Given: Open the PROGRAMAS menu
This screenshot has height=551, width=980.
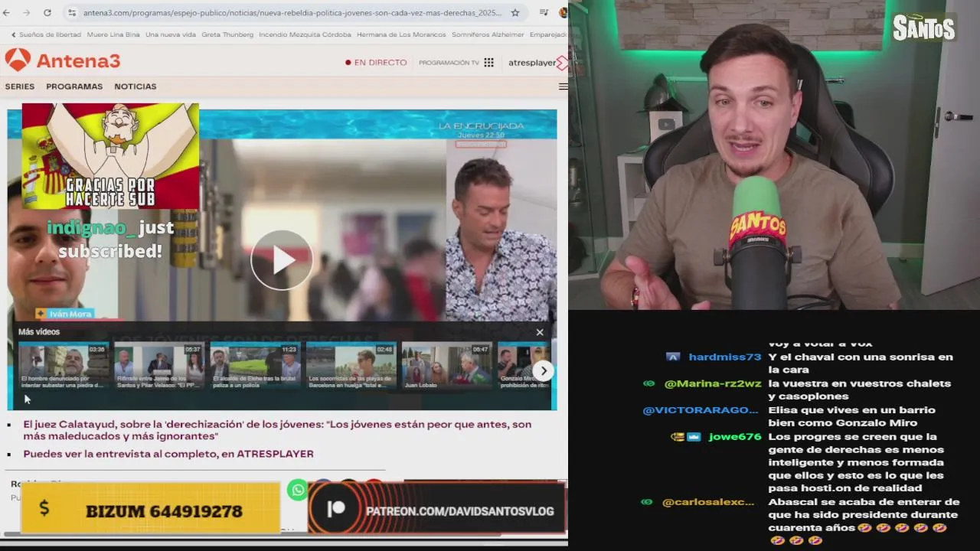Looking at the screenshot, I should (74, 86).
